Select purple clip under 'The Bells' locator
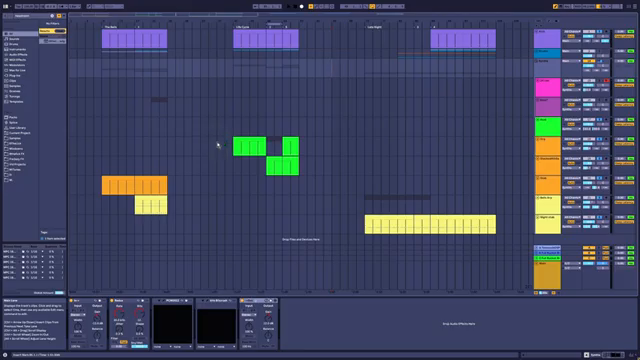Image resolution: width=640 pixels, height=360 pixels. point(134,39)
